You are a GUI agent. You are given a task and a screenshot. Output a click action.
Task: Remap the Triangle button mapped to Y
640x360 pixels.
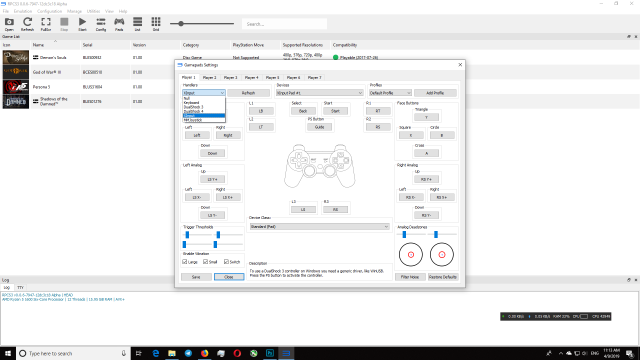pyautogui.click(x=427, y=117)
